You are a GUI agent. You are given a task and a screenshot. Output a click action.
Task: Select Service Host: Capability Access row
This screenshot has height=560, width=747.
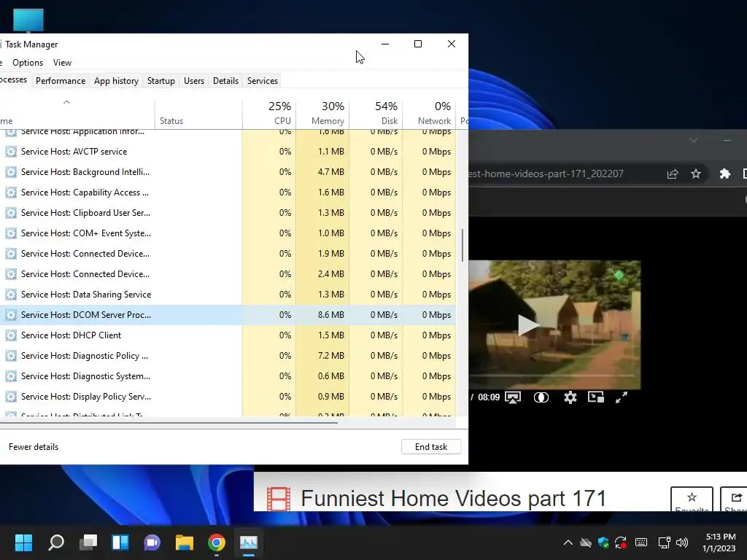(228, 192)
